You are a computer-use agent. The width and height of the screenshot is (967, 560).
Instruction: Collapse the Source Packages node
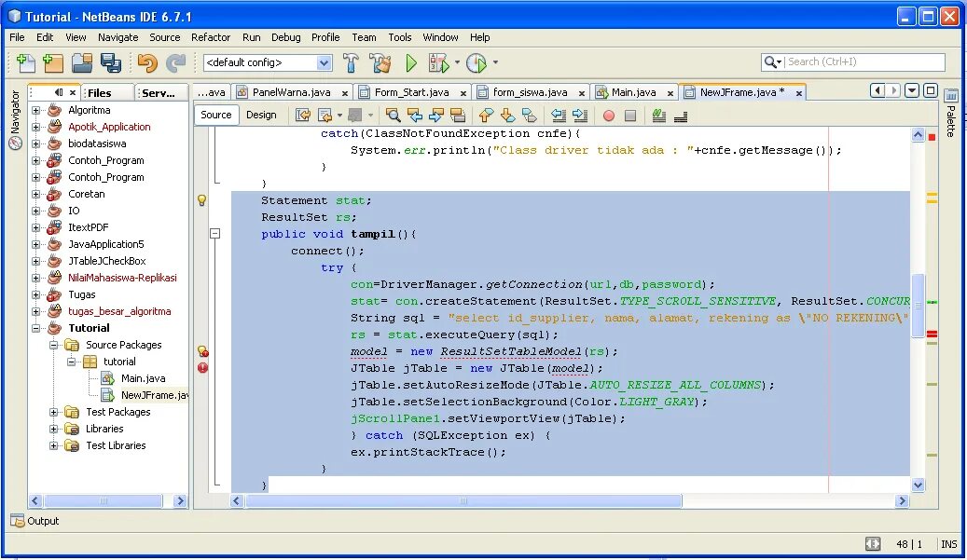point(54,345)
